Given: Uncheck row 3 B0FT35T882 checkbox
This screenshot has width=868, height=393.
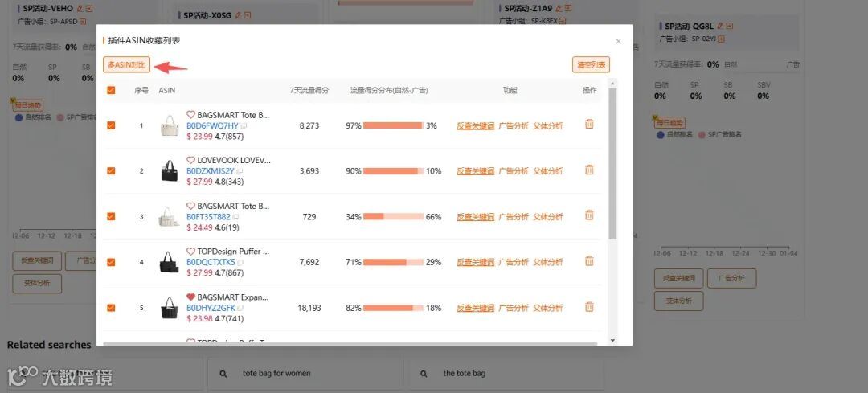Looking at the screenshot, I should (111, 216).
